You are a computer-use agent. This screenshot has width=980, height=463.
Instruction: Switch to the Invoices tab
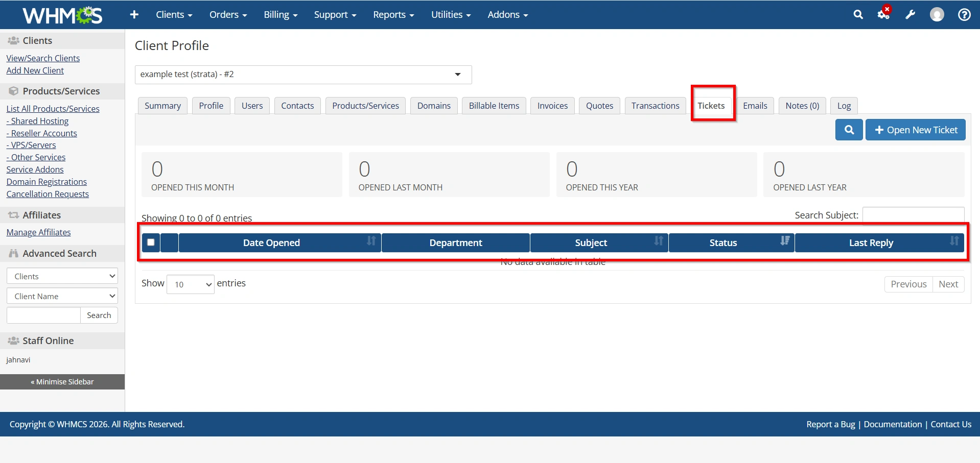click(x=552, y=106)
